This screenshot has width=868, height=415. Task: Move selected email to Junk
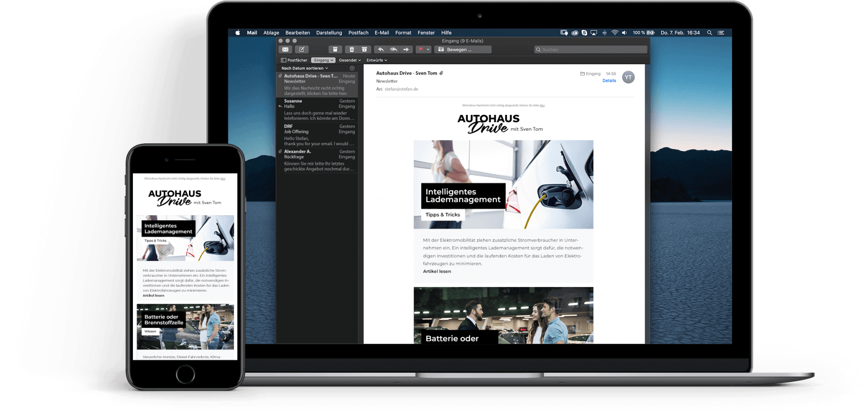coord(364,50)
